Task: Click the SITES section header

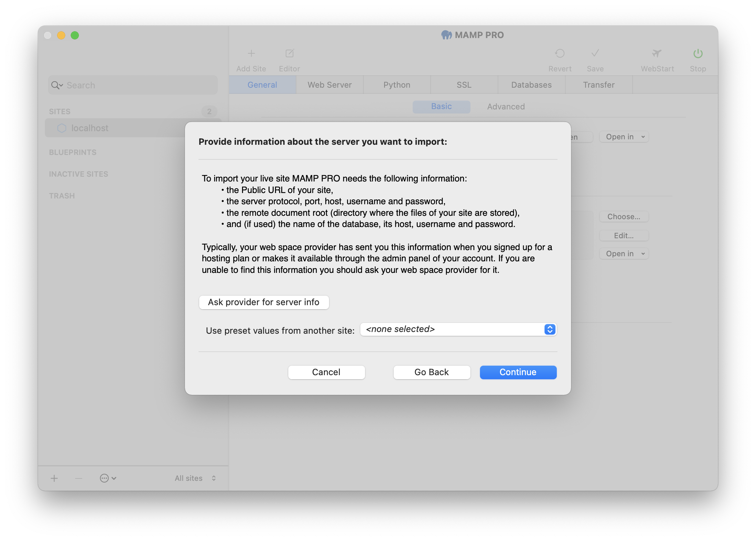Action: (59, 111)
